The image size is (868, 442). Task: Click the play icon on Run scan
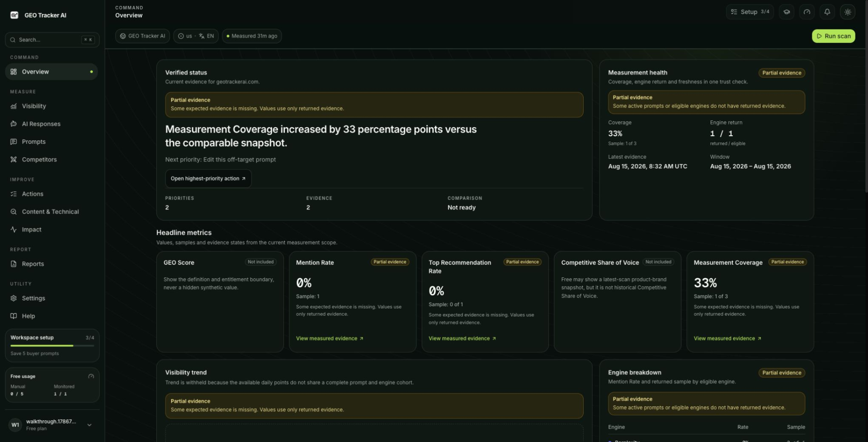pos(819,36)
